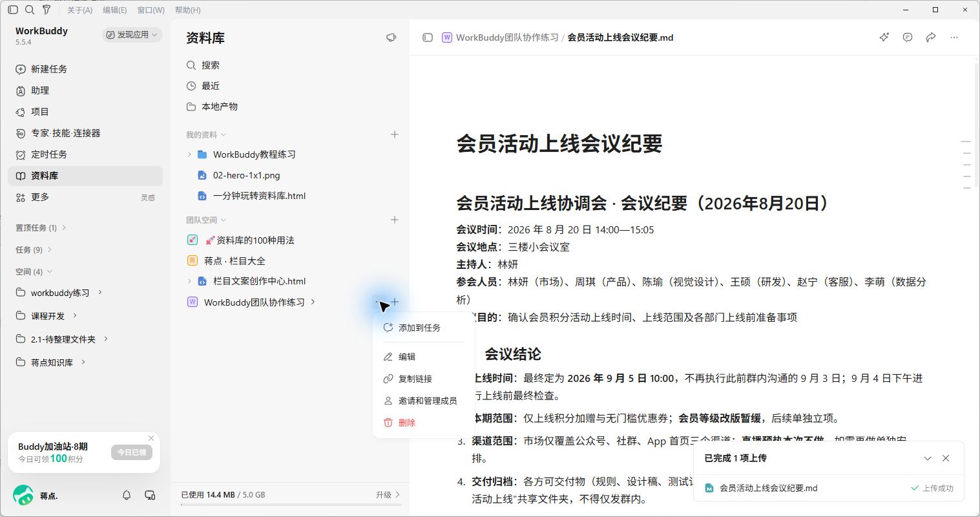The width and height of the screenshot is (980, 517).
Task: Open the 发现应用 dropdown
Action: pyautogui.click(x=132, y=35)
